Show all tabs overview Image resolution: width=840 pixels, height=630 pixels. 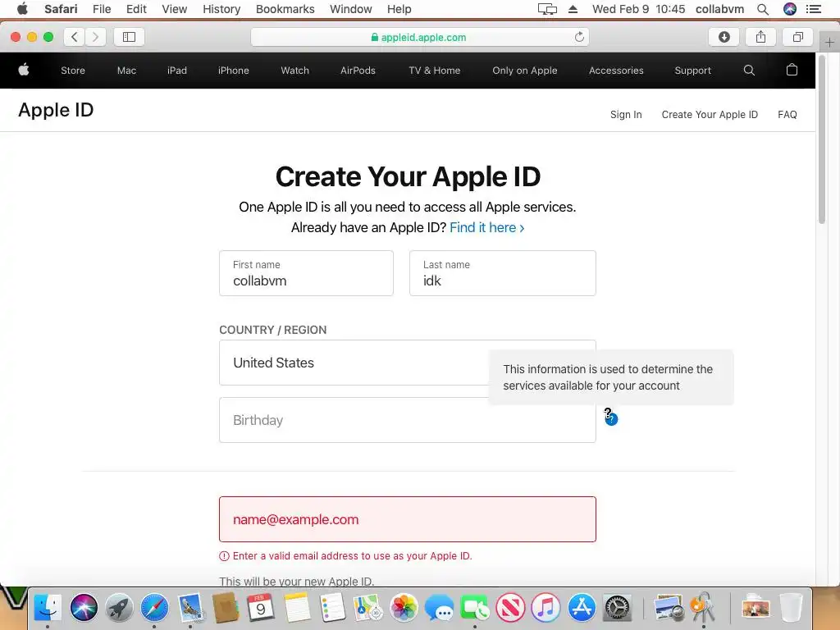point(797,37)
